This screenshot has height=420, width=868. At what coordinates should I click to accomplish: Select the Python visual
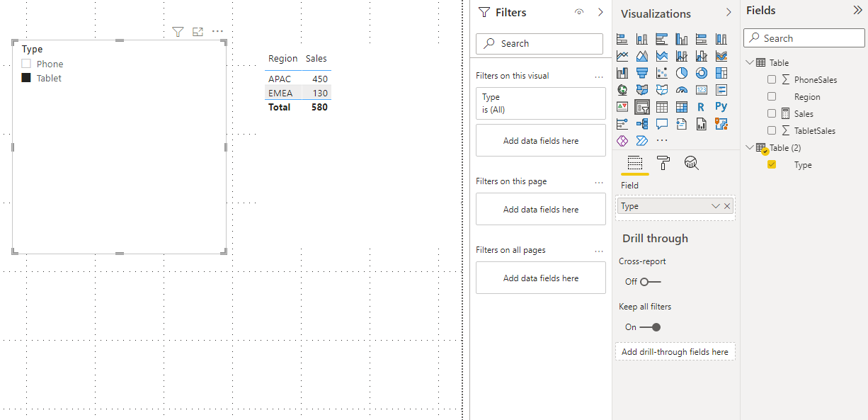click(x=721, y=107)
